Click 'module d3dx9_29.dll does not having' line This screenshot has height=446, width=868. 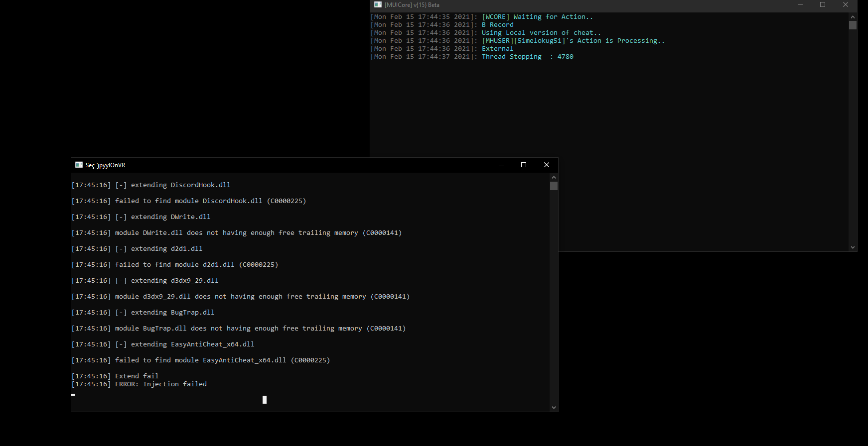tap(241, 297)
